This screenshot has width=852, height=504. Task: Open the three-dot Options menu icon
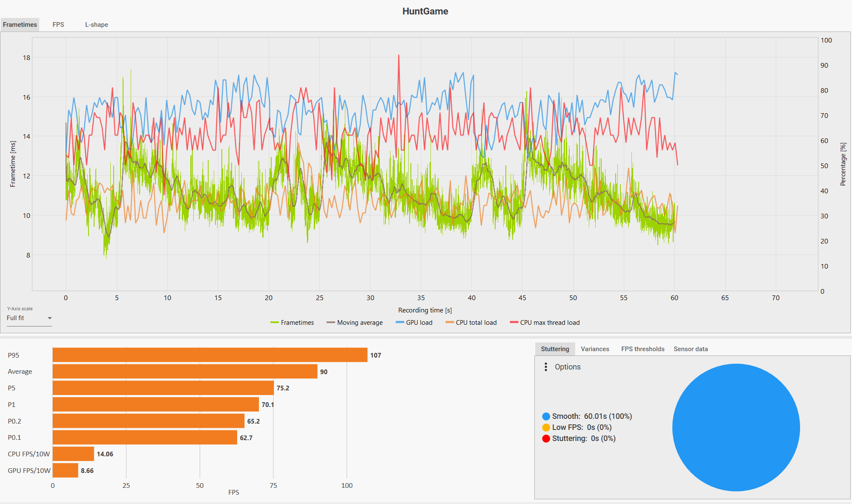coord(546,367)
